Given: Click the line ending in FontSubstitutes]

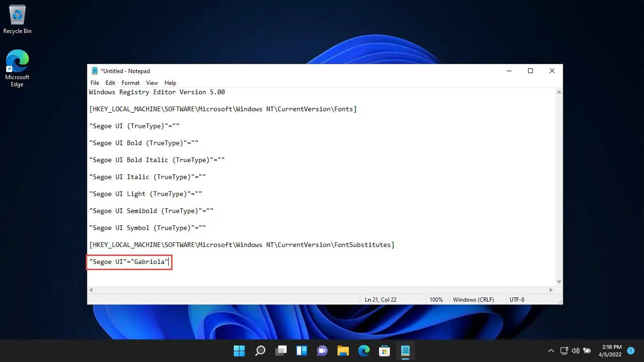Looking at the screenshot, I should coord(242,245).
